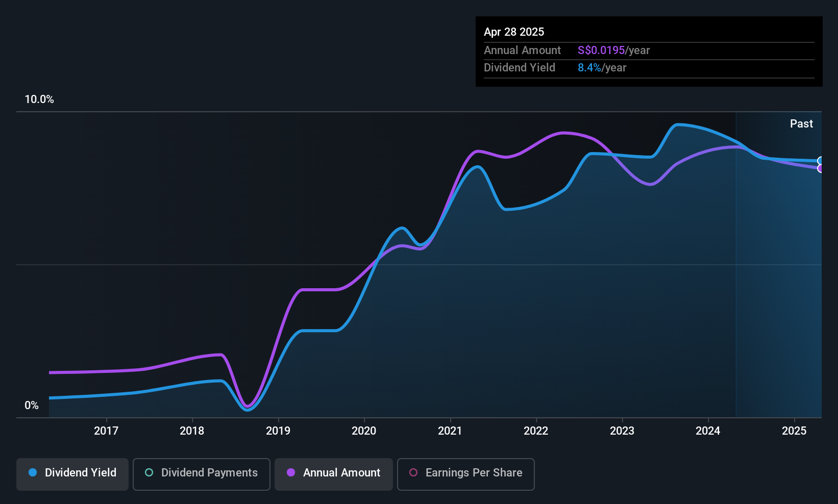Click the 2023 x-axis year label
The height and width of the screenshot is (504, 838).
coord(622,431)
